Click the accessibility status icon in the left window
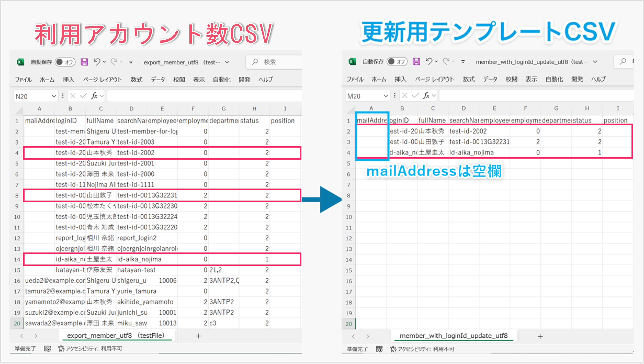Image resolution: width=644 pixels, height=364 pixels. click(61, 348)
